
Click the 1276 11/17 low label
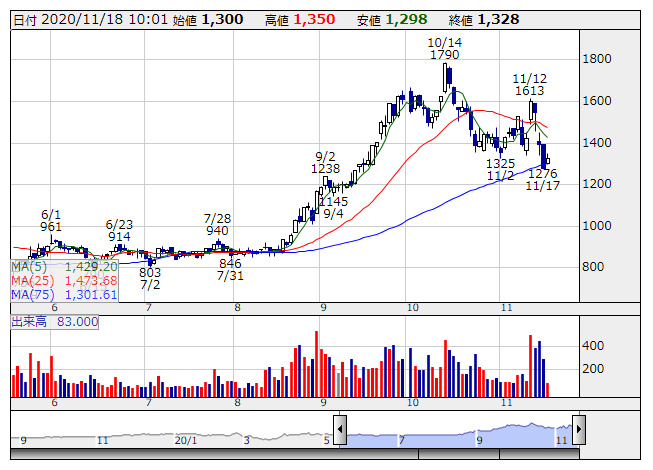[543, 179]
